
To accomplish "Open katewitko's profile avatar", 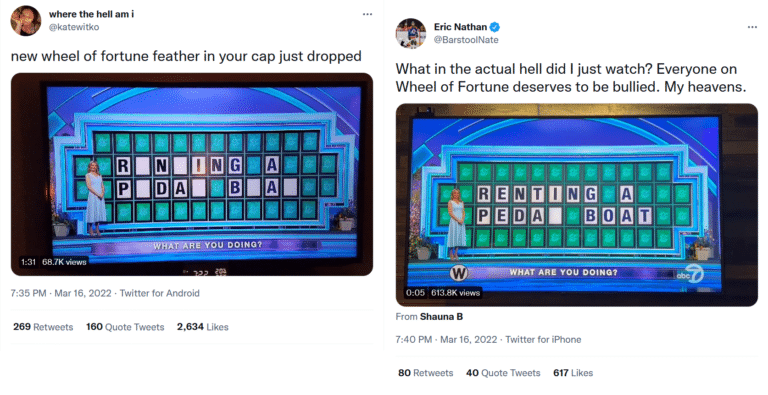I will pyautogui.click(x=26, y=21).
